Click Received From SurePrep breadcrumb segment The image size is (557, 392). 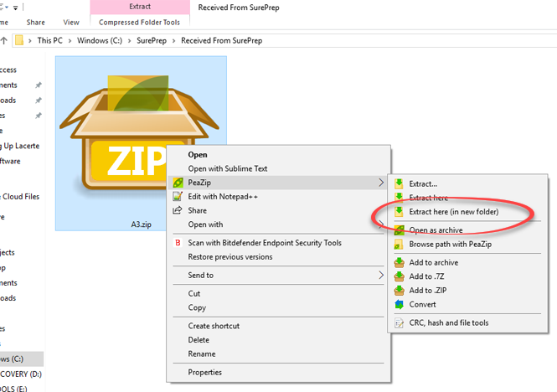click(x=222, y=40)
